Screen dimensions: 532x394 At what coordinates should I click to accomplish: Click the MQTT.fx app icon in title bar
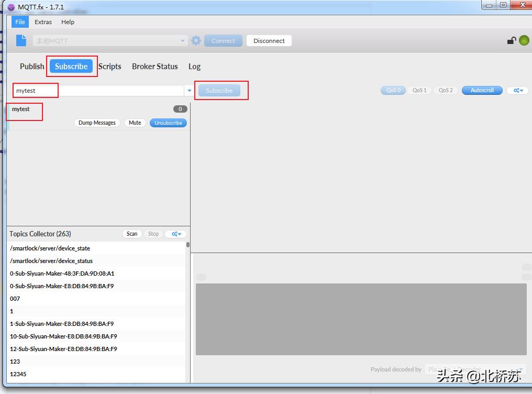11,7
